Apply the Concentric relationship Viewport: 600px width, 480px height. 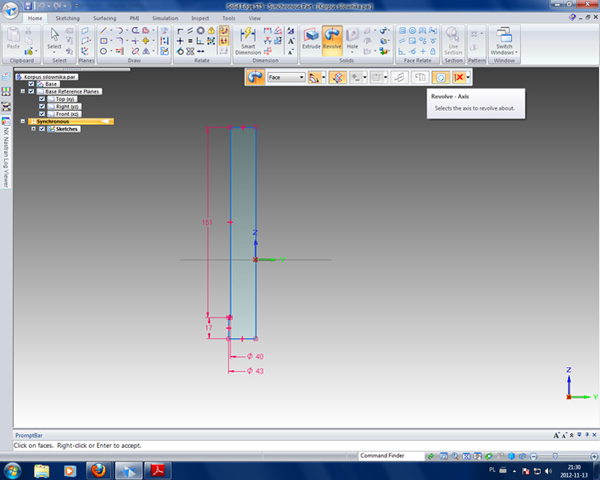pyautogui.click(x=201, y=30)
